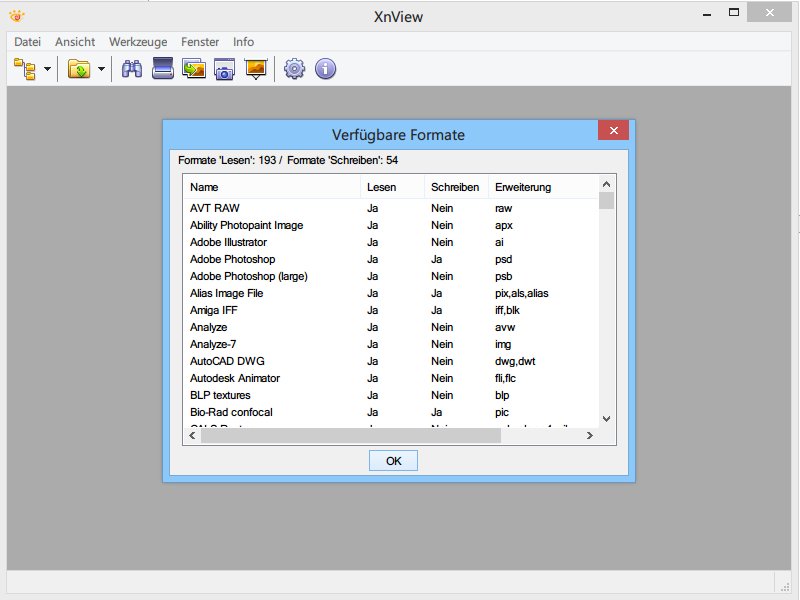Click the format list scroll-up arrow

(x=606, y=184)
